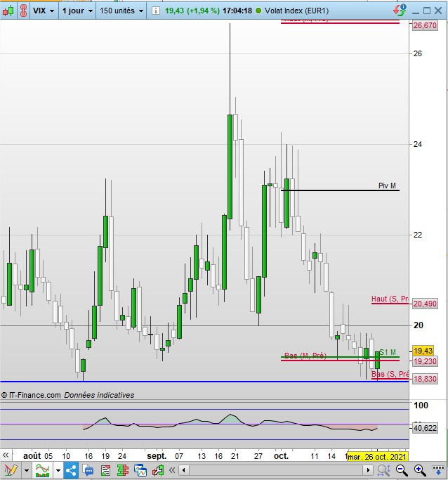The image size is (448, 480).
Task: Click the 18,830 price label
Action: [425, 379]
